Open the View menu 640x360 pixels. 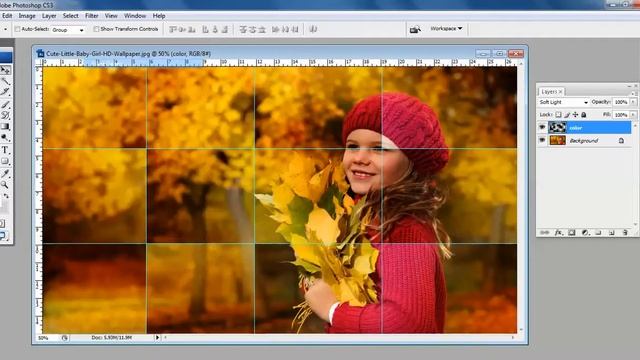tap(111, 16)
